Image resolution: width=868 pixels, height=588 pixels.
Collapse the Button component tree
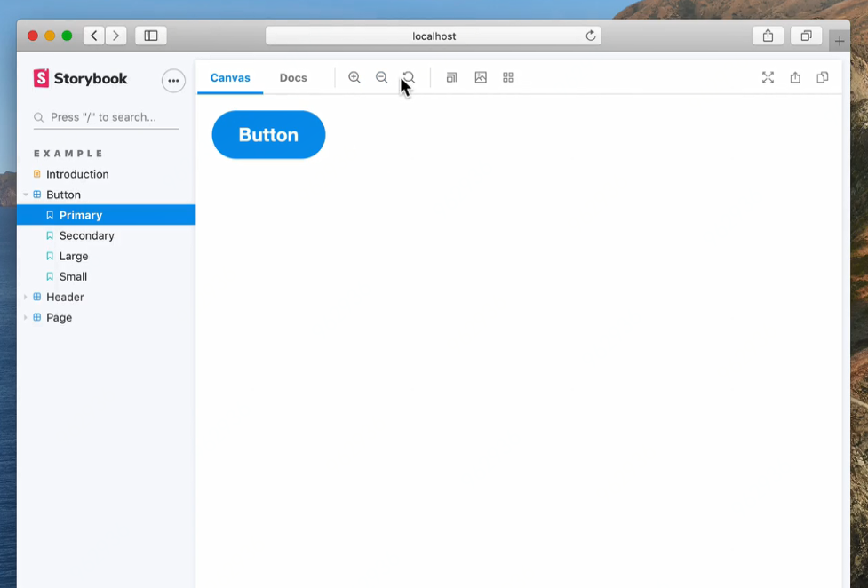click(27, 195)
